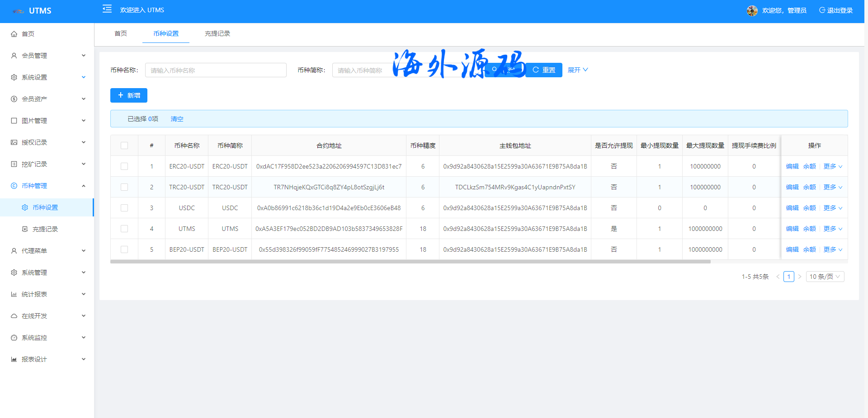Click the 系统监控 dashboard icon

[14, 338]
